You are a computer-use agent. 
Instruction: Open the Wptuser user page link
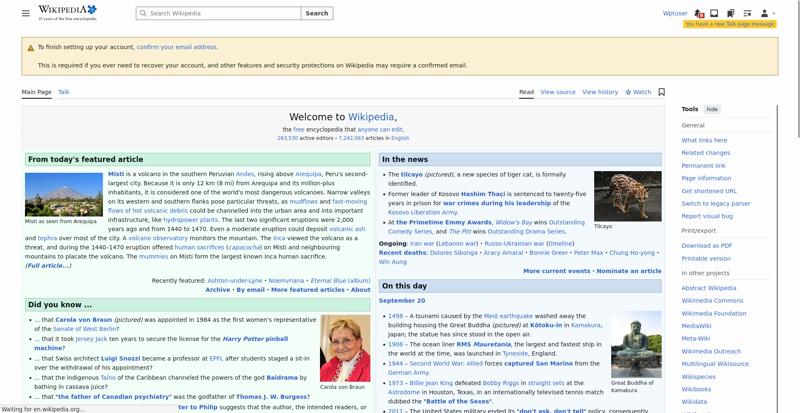click(675, 13)
